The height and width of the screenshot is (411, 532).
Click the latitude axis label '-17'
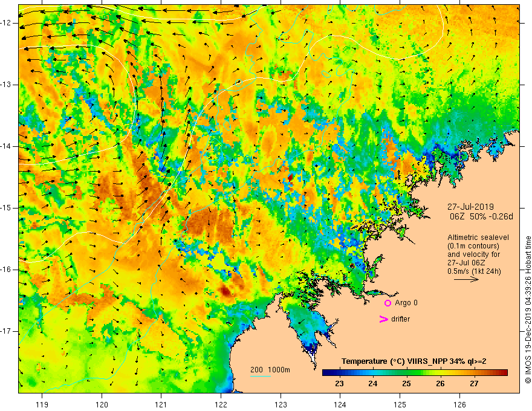click(x=6, y=331)
